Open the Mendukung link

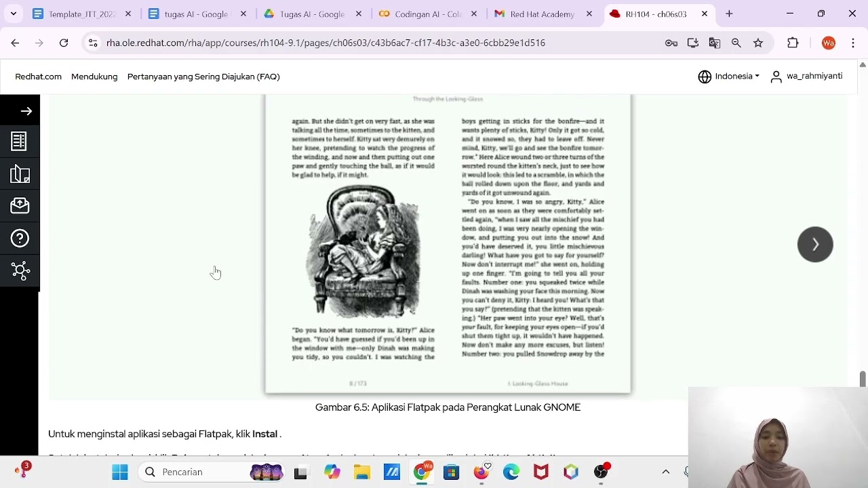point(94,77)
